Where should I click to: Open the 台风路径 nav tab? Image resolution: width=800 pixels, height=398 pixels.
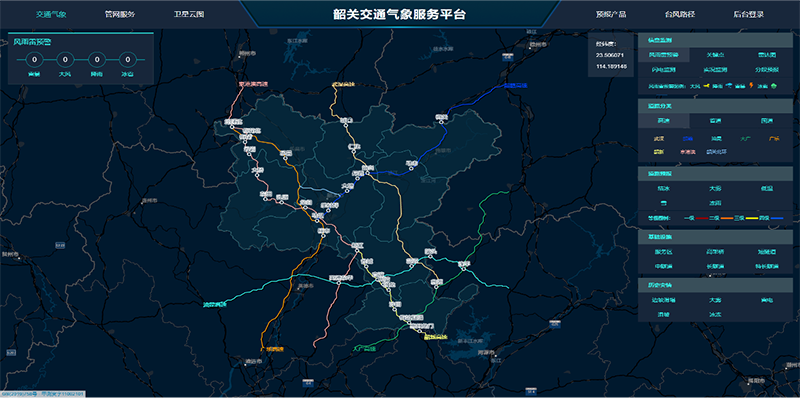point(680,14)
